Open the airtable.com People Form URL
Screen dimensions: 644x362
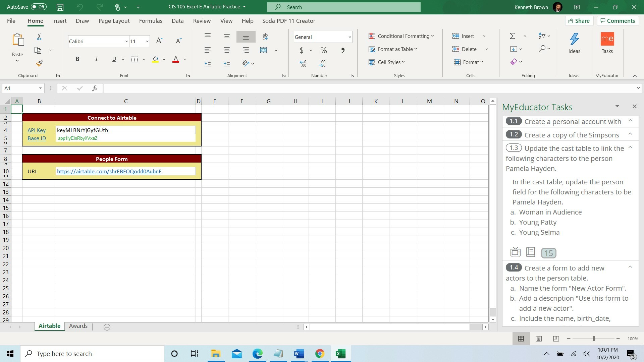click(x=109, y=172)
